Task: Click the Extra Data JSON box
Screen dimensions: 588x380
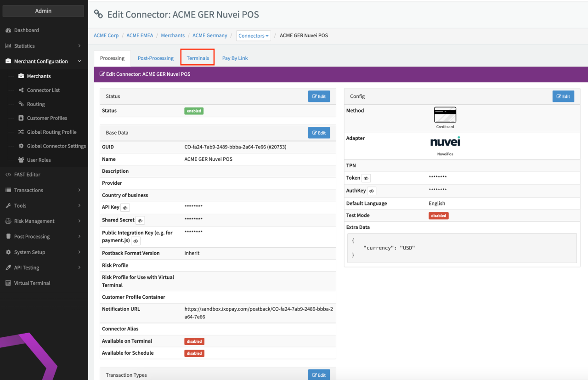Action: tap(462, 248)
